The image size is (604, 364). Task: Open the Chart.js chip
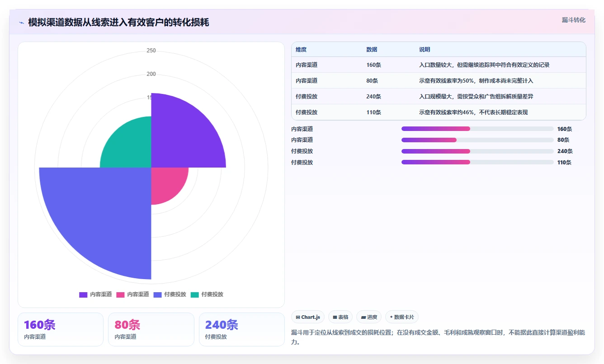point(308,317)
